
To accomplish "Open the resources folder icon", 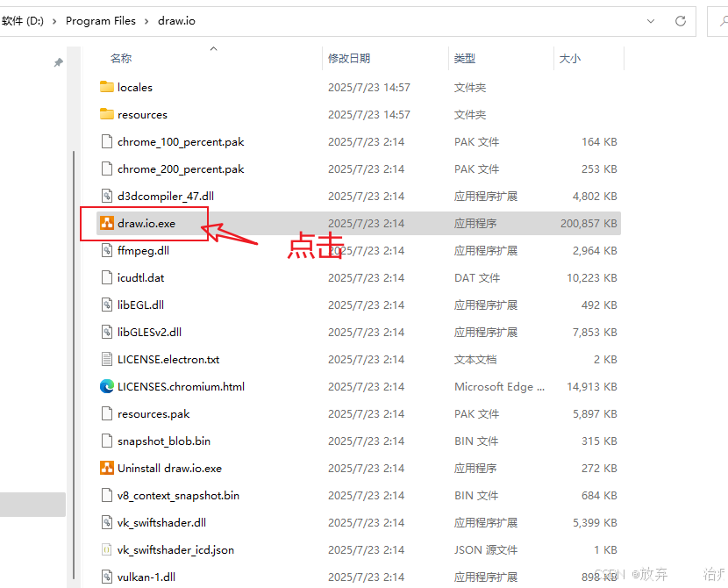I will (x=107, y=114).
